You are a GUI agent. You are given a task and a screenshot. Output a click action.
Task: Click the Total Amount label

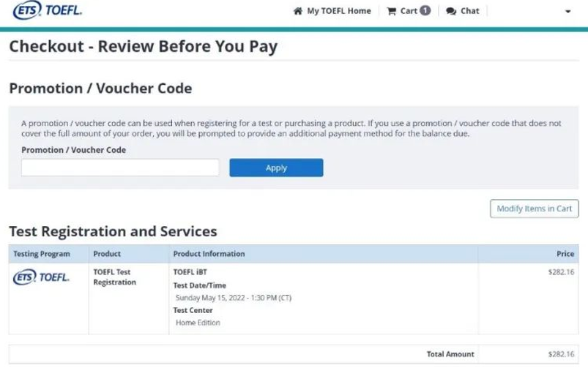point(450,354)
